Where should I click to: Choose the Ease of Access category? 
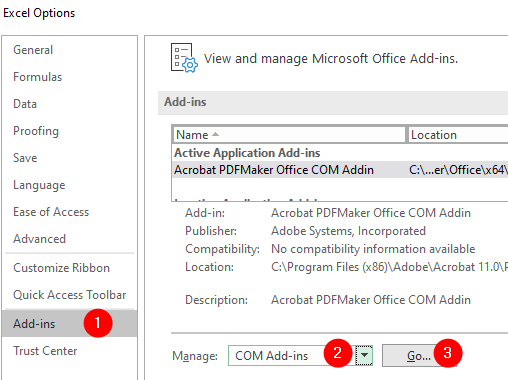click(x=51, y=212)
